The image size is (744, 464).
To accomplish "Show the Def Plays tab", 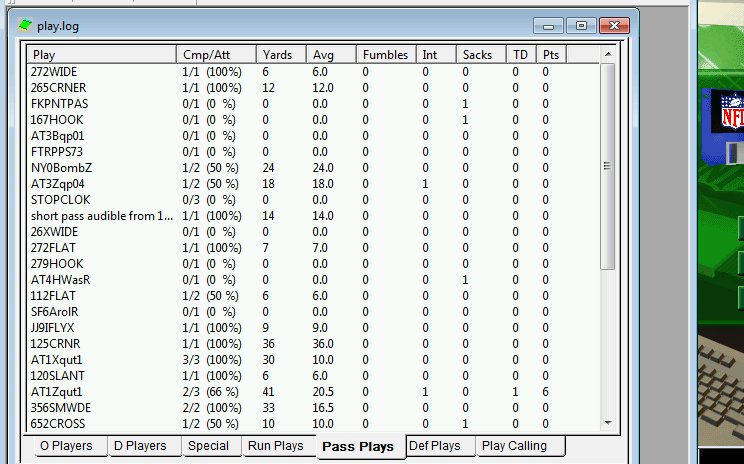I will (435, 446).
